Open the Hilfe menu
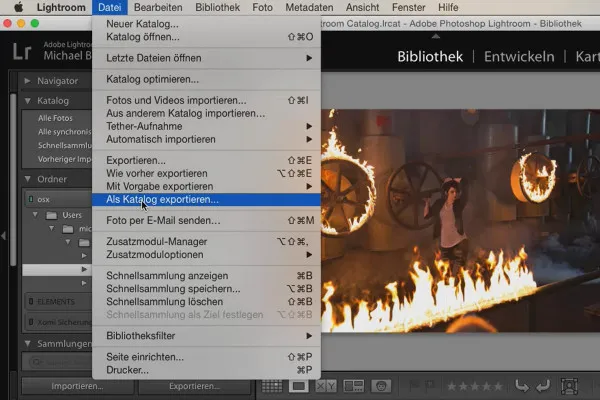 pyautogui.click(x=448, y=7)
